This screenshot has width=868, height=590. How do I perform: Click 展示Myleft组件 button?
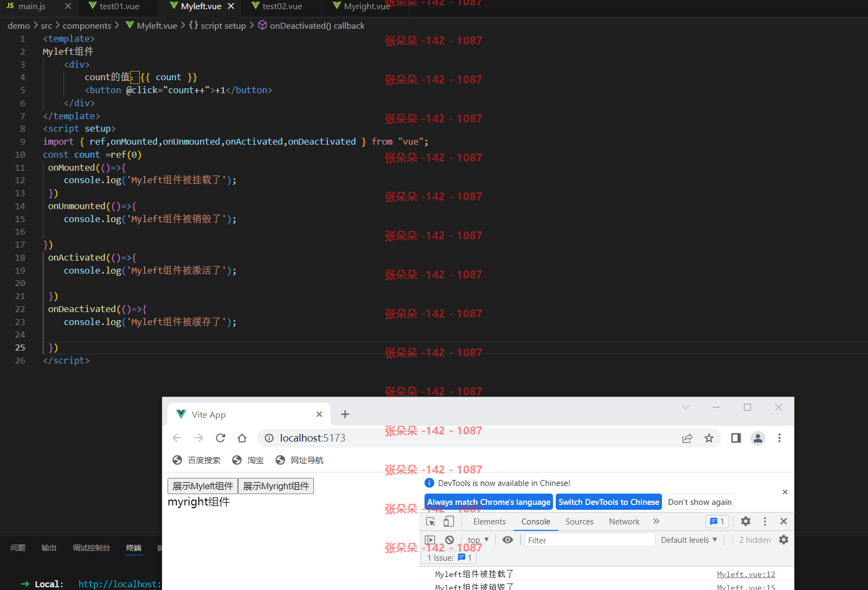[203, 486]
